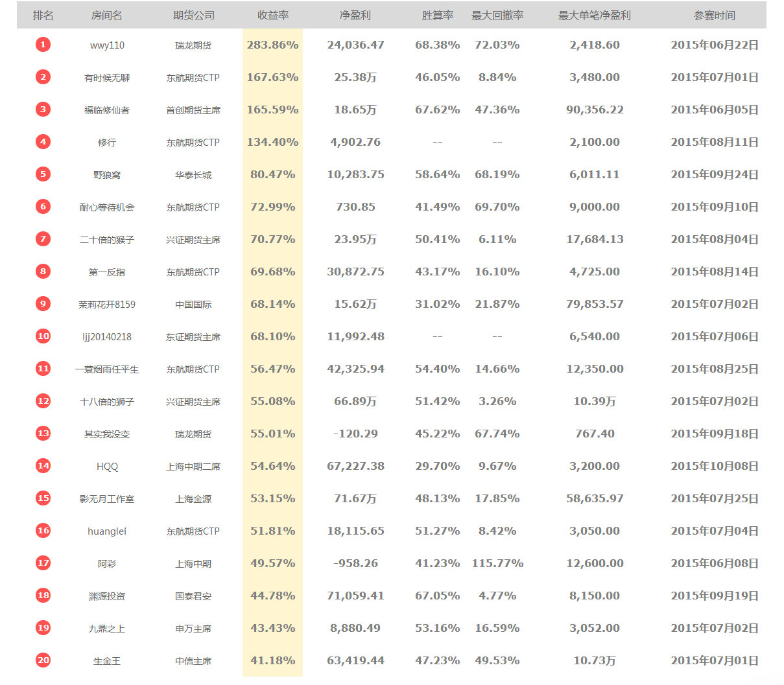Click the red rank 2 badge

pyautogui.click(x=43, y=77)
